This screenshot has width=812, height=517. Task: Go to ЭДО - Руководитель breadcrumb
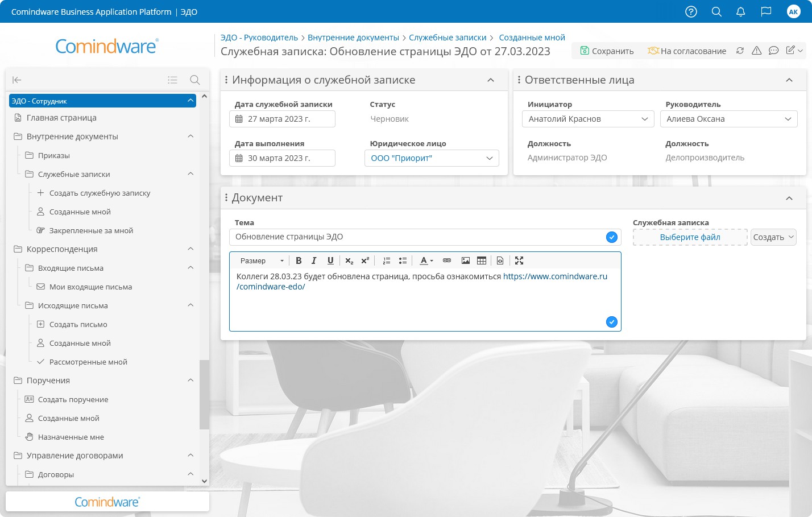pyautogui.click(x=259, y=38)
